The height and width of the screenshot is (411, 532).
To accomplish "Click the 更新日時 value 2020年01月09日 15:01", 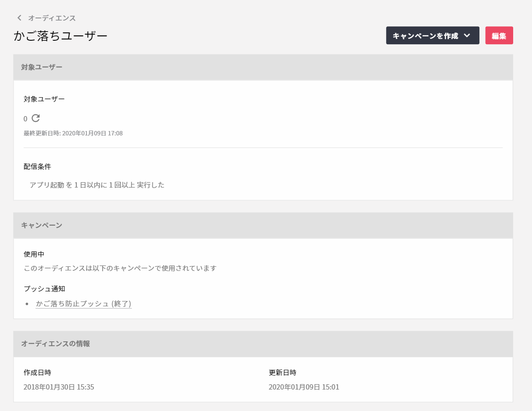I will tap(304, 387).
